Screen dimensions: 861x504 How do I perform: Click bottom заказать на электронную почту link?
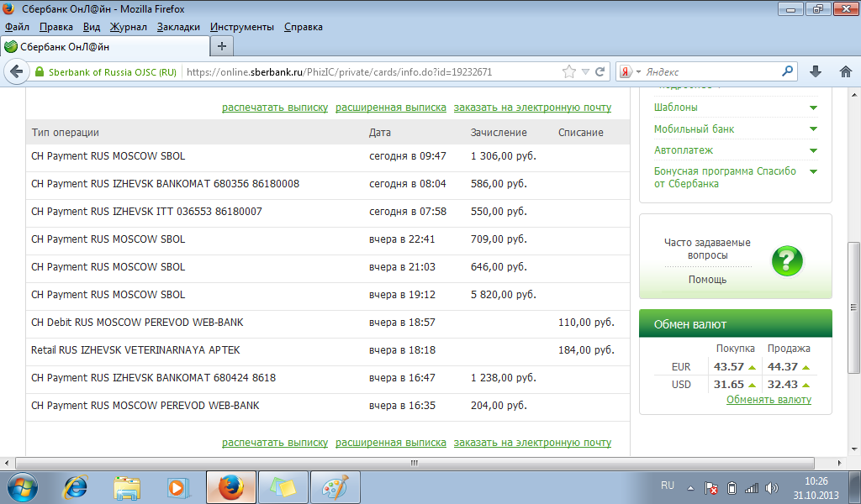point(532,443)
